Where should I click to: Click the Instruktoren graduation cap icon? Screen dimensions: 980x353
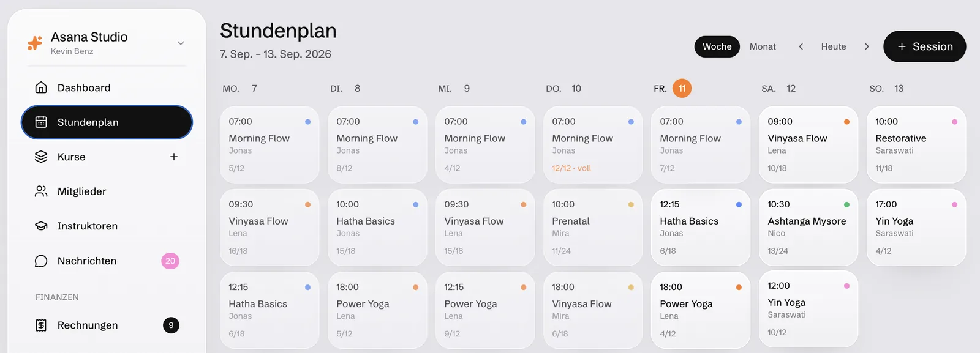coord(41,226)
